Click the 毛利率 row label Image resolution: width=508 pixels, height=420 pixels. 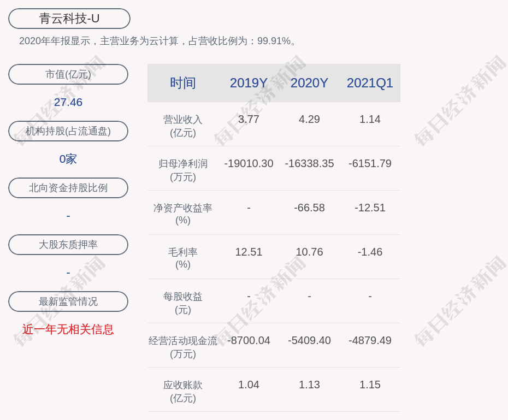coord(183,258)
